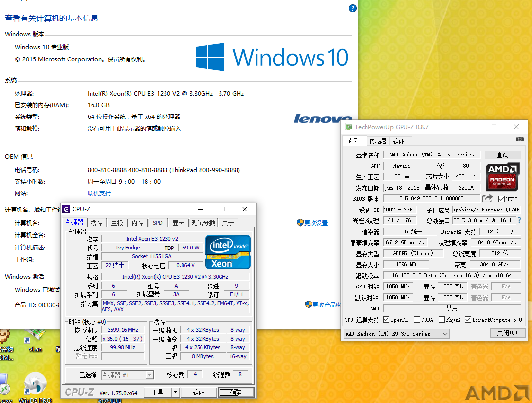
Task: Toggle the OpenCL checkbox
Action: (386, 319)
